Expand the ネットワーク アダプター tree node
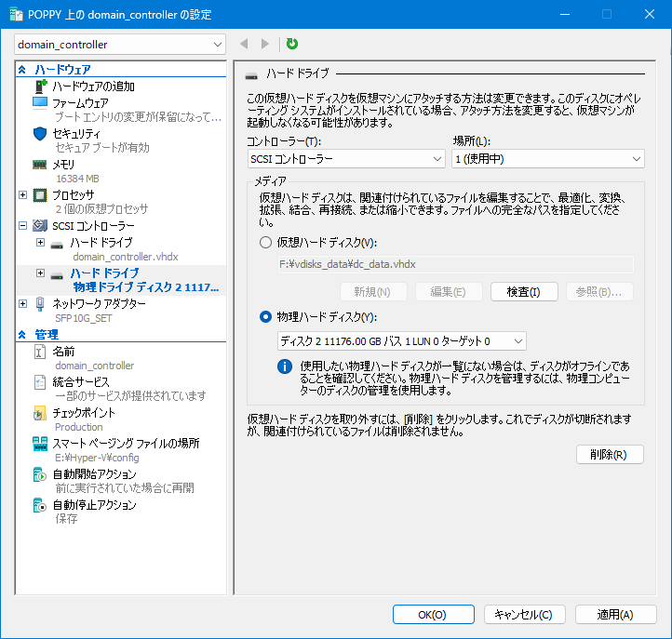The width and height of the screenshot is (672, 639). click(x=22, y=303)
